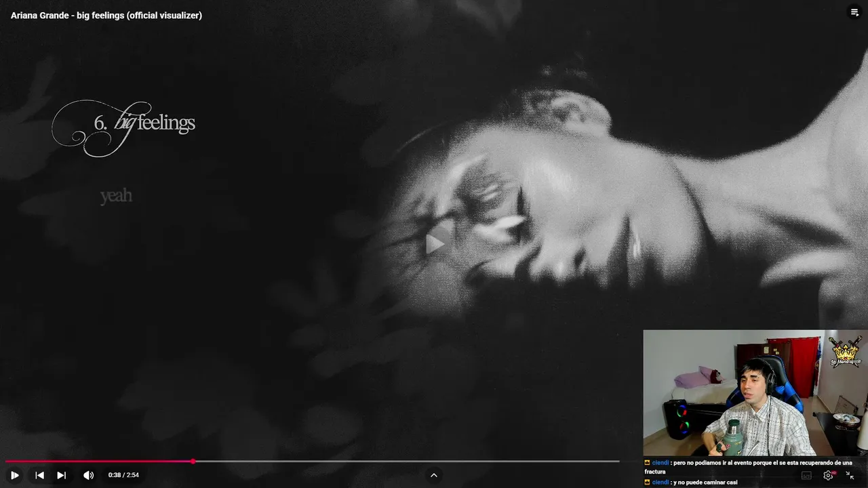Click the 0:38 / 2:54 time display
Screen dimensions: 868x488
point(123,475)
